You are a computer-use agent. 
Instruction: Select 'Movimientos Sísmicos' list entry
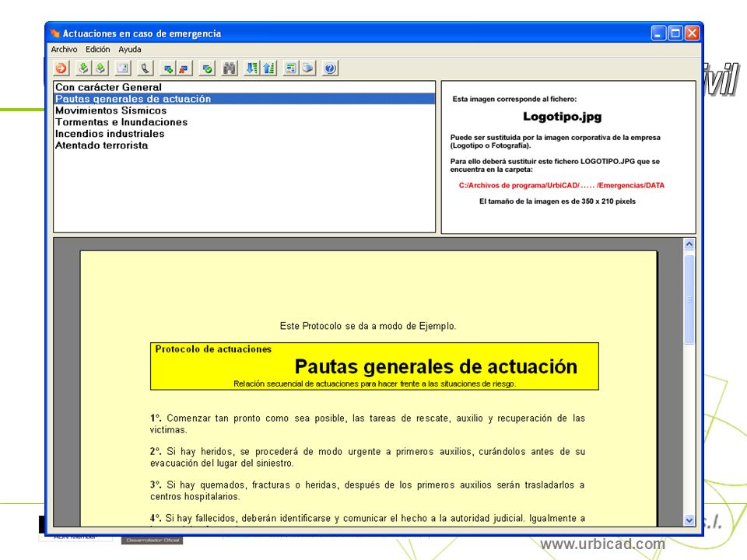244,110
